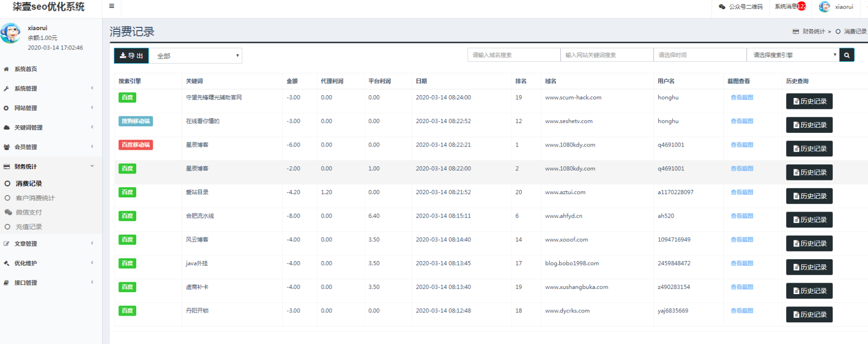This screenshot has height=344, width=868.
Task: Open 微信支付 WeChat pay item
Action: [x=29, y=213]
